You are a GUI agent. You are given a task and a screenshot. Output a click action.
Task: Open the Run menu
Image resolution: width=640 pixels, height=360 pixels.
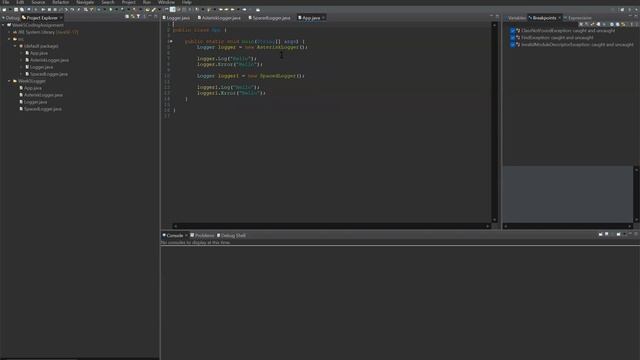147,2
